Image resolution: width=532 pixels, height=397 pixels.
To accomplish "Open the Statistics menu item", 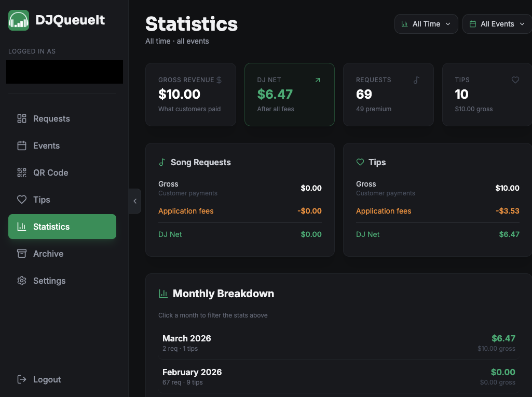I will (x=62, y=227).
